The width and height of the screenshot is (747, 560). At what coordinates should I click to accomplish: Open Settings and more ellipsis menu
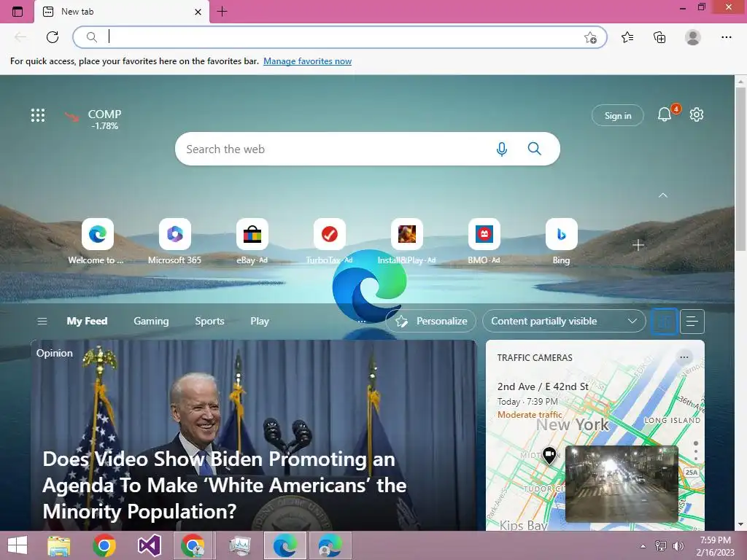[726, 36]
